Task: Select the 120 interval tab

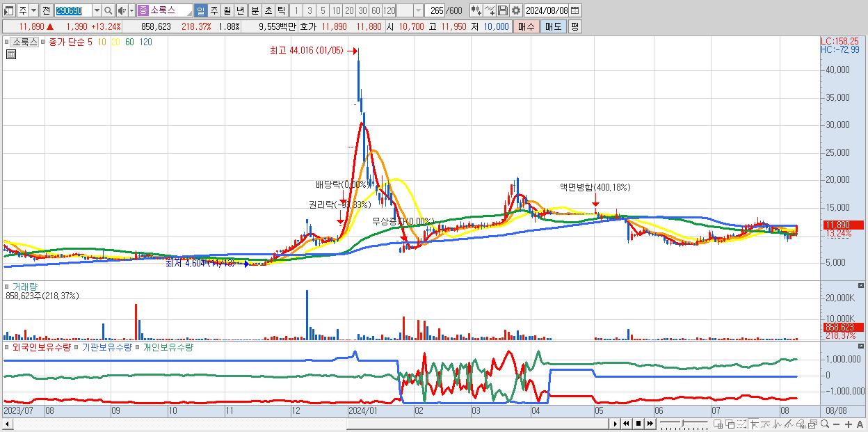Action: tap(389, 10)
